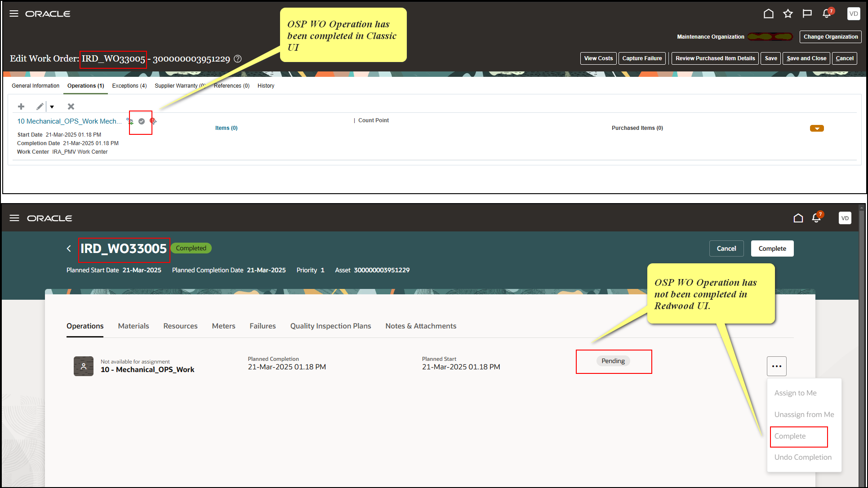Open the Oracle navigation hamburger menu
868x488 pixels.
[14, 13]
